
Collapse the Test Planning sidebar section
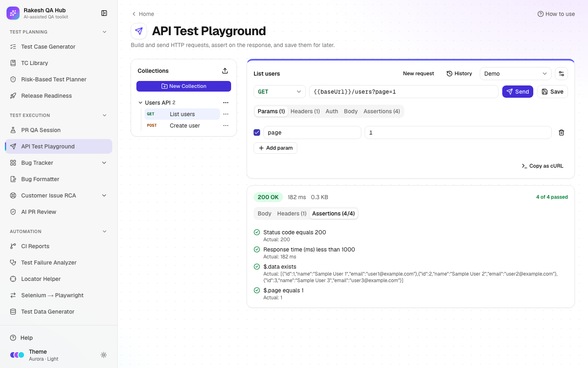coord(105,32)
